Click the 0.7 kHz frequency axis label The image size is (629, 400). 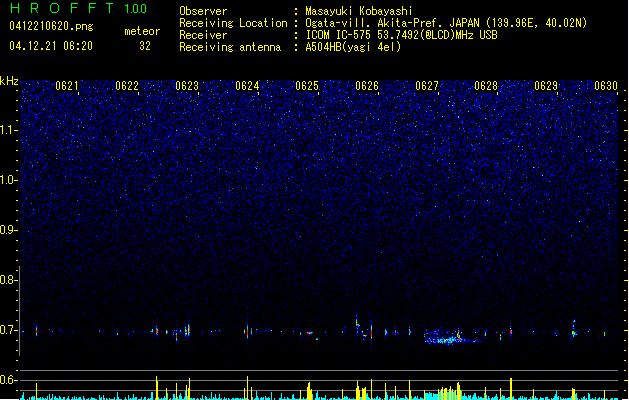(8, 330)
